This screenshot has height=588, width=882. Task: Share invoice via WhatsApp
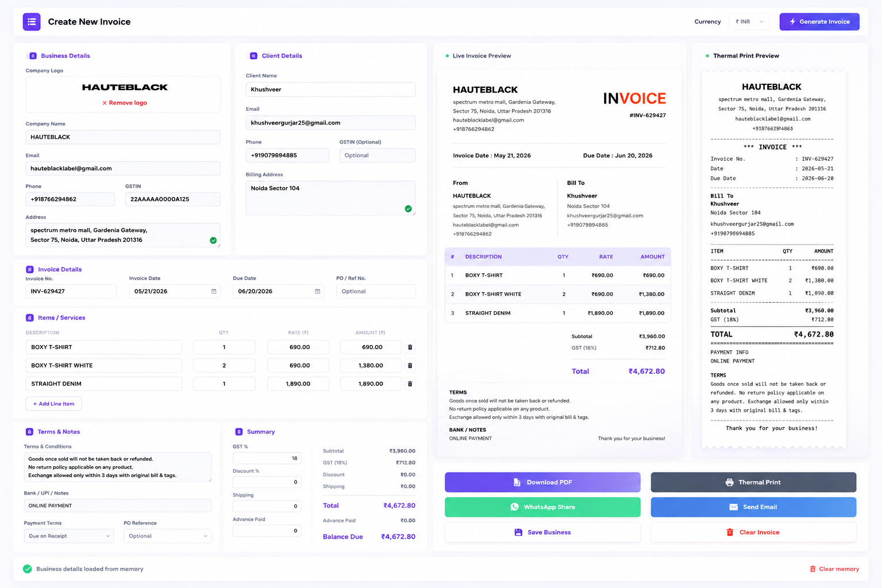[x=543, y=507]
